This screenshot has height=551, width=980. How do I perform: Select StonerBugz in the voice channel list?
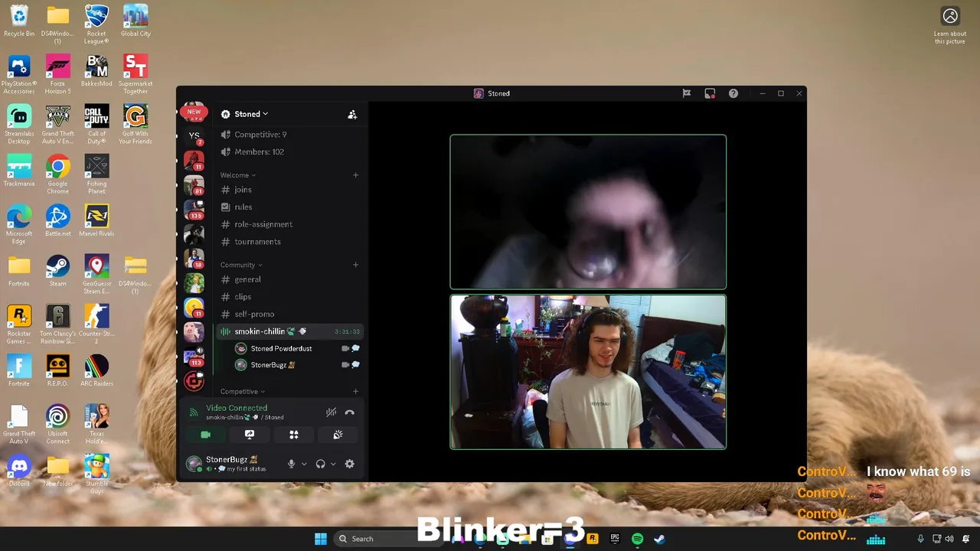click(x=298, y=365)
